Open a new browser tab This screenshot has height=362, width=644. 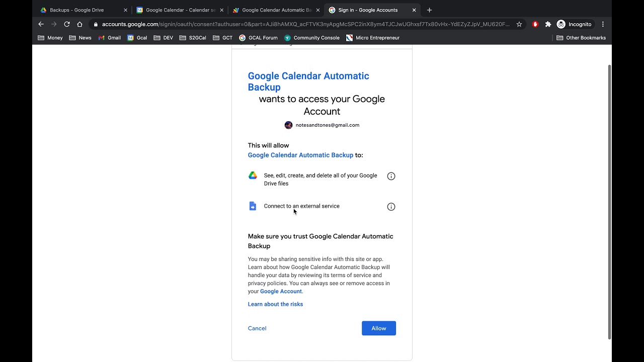tap(429, 10)
